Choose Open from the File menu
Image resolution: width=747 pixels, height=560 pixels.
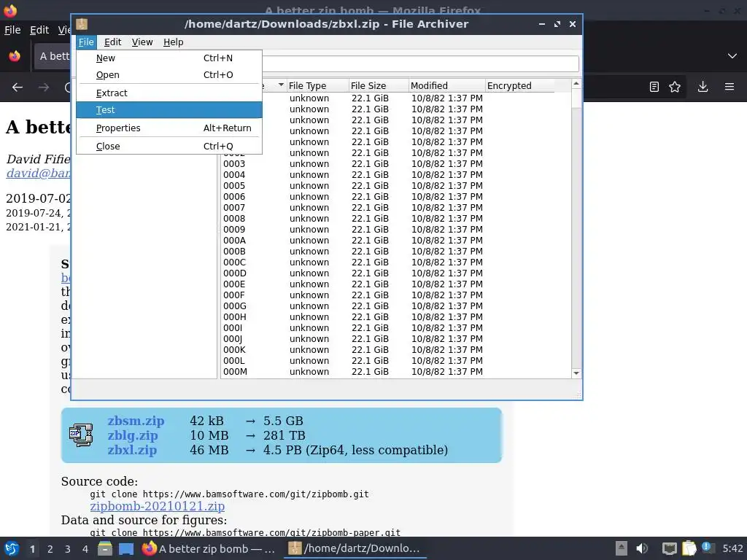(x=169, y=75)
